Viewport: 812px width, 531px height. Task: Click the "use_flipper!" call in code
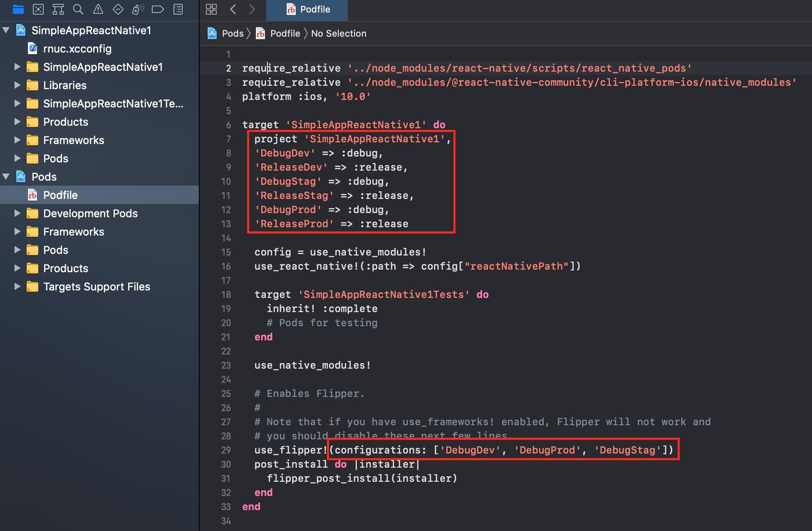(291, 450)
